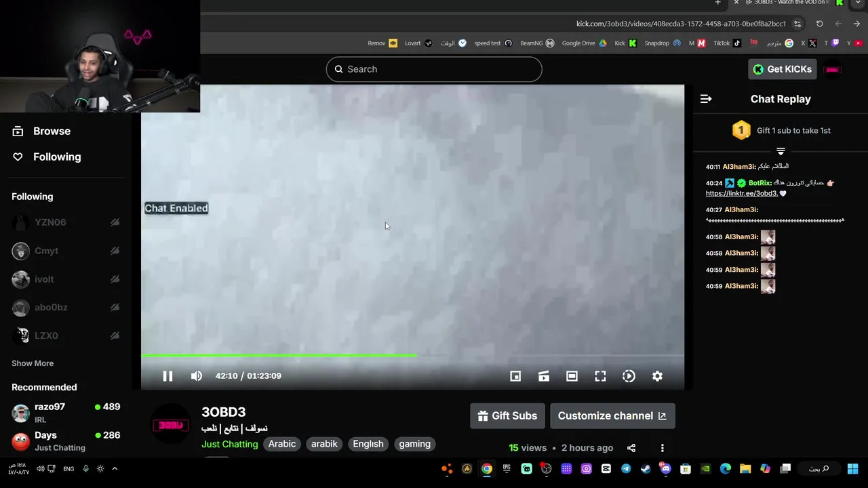The height and width of the screenshot is (488, 868).
Task: Open OBS Studio from the taskbar
Action: click(x=547, y=469)
